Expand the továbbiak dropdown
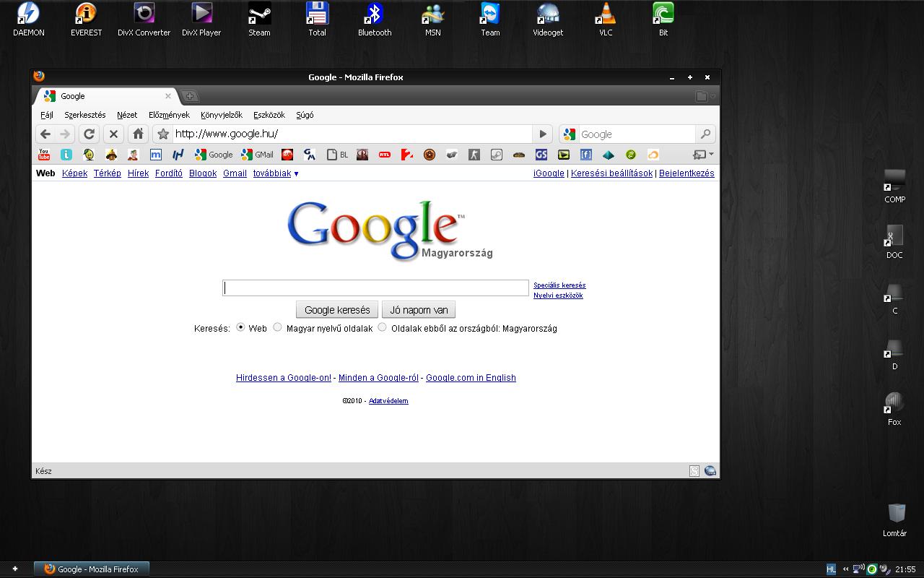 [x=276, y=173]
